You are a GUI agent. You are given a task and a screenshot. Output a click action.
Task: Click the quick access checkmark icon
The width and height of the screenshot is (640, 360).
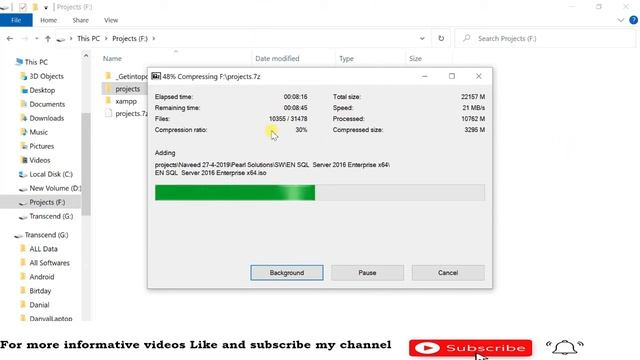[x=23, y=7]
